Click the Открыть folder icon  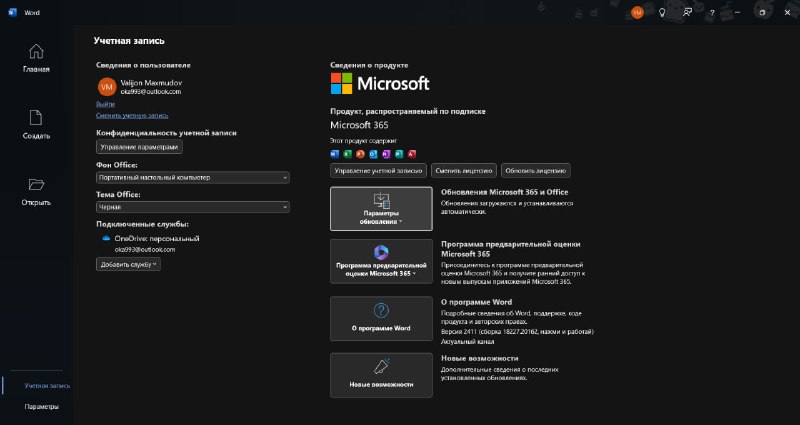(36, 184)
